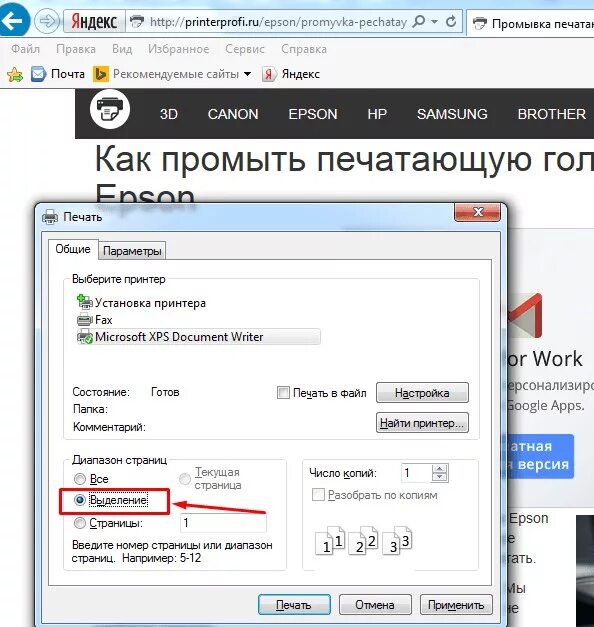This screenshot has height=627, width=594.
Task: Open the SAMSUNG navigation item
Action: pyautogui.click(x=452, y=114)
